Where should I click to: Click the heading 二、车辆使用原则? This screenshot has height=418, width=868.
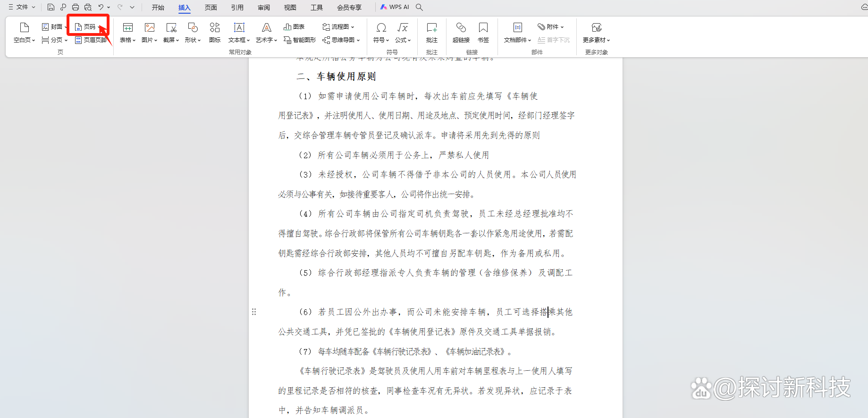[x=336, y=77]
